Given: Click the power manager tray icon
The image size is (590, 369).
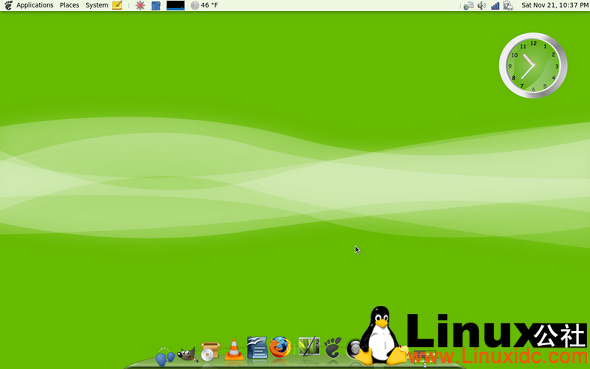Looking at the screenshot, I should (508, 5).
